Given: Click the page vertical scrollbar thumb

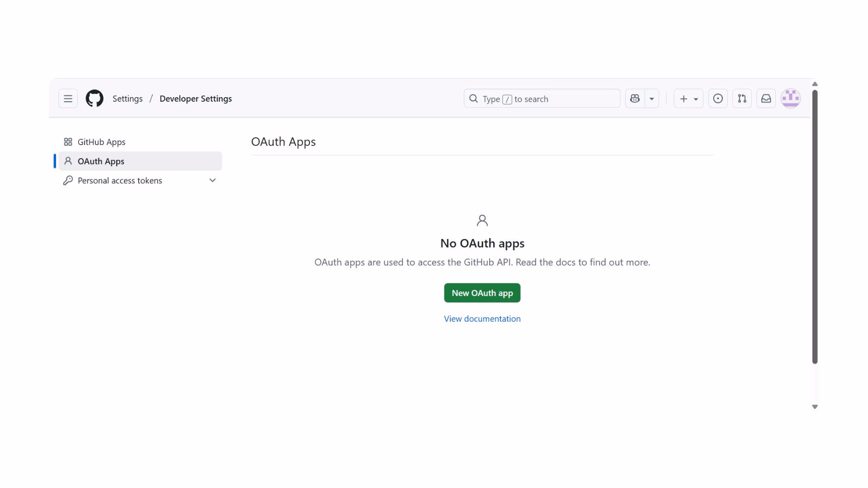Looking at the screenshot, I should tap(815, 227).
